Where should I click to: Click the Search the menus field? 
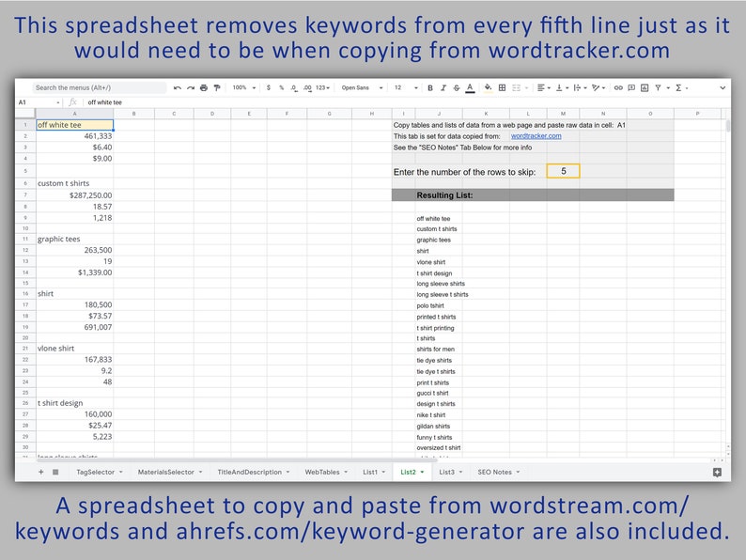tap(99, 87)
